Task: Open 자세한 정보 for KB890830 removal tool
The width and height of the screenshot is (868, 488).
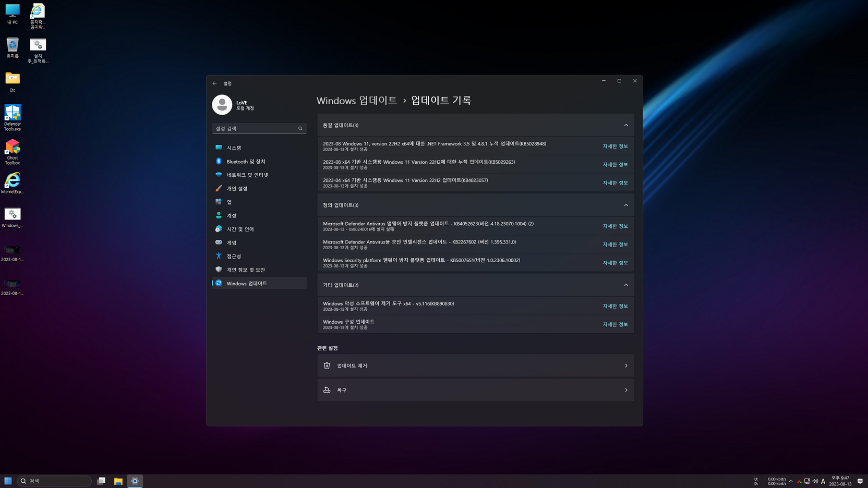Action: [615, 306]
